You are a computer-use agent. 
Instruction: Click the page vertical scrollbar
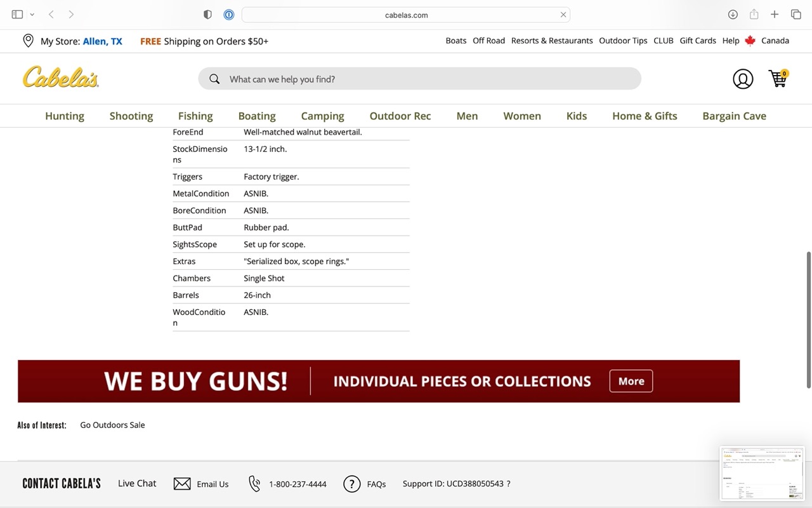tap(808, 317)
